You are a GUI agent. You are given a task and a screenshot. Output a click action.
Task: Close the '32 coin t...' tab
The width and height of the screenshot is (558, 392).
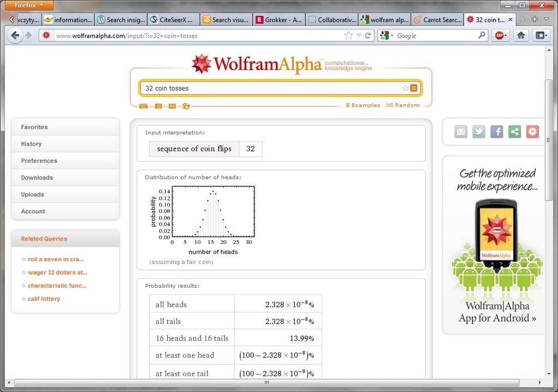[x=510, y=20]
